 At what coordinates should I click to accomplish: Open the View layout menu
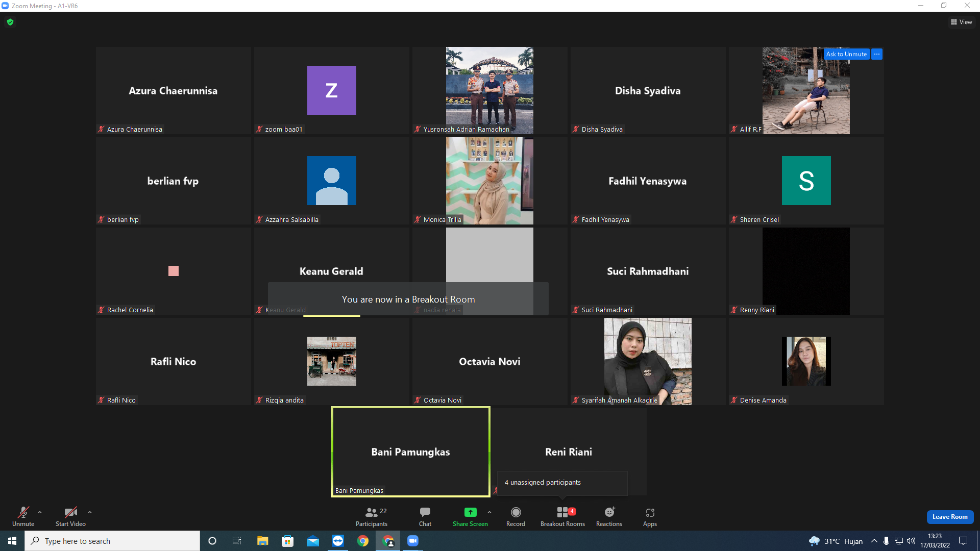pyautogui.click(x=962, y=22)
